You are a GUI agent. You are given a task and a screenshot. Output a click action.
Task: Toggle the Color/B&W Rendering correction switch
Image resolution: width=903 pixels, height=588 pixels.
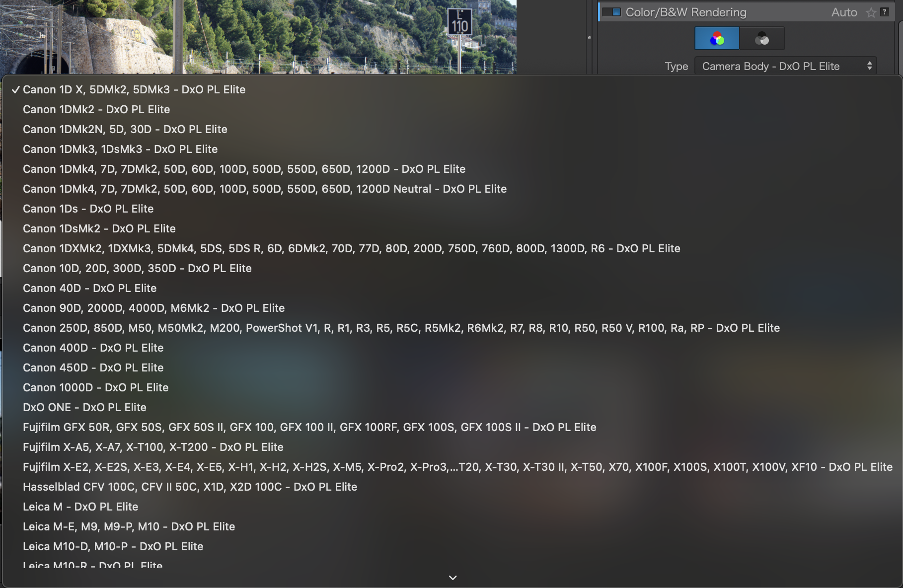pyautogui.click(x=611, y=12)
